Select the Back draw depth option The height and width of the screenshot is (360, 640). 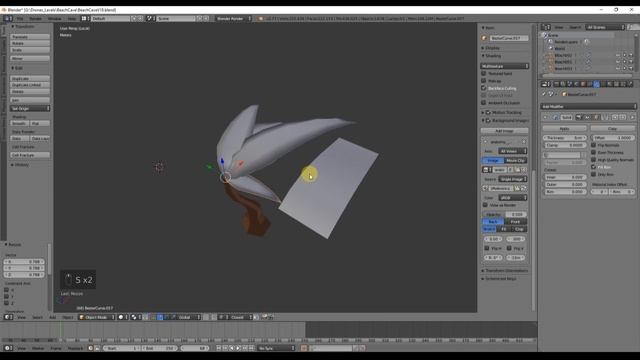pos(493,222)
